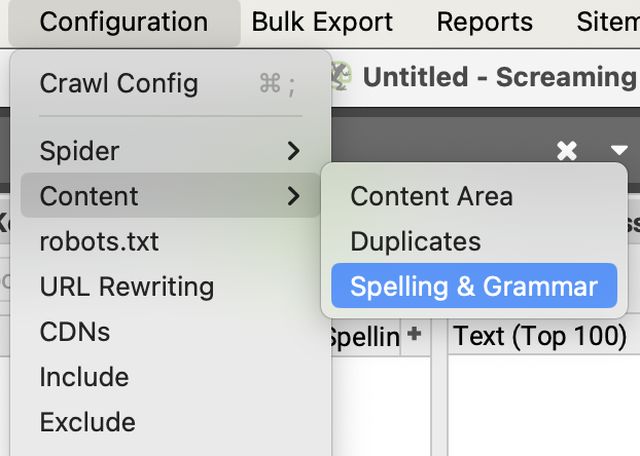The height and width of the screenshot is (456, 640).
Task: Select Content Area in submenu
Action: point(431,196)
